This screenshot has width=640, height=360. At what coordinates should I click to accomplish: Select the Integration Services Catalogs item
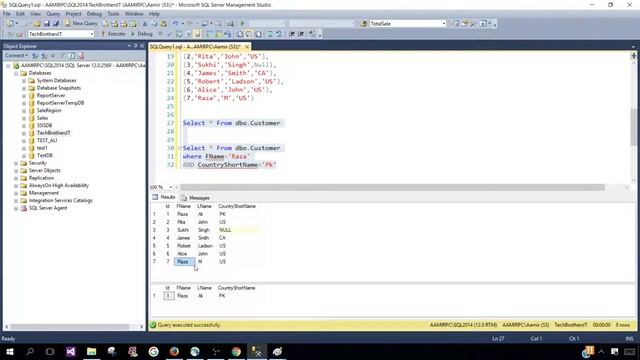point(60,200)
